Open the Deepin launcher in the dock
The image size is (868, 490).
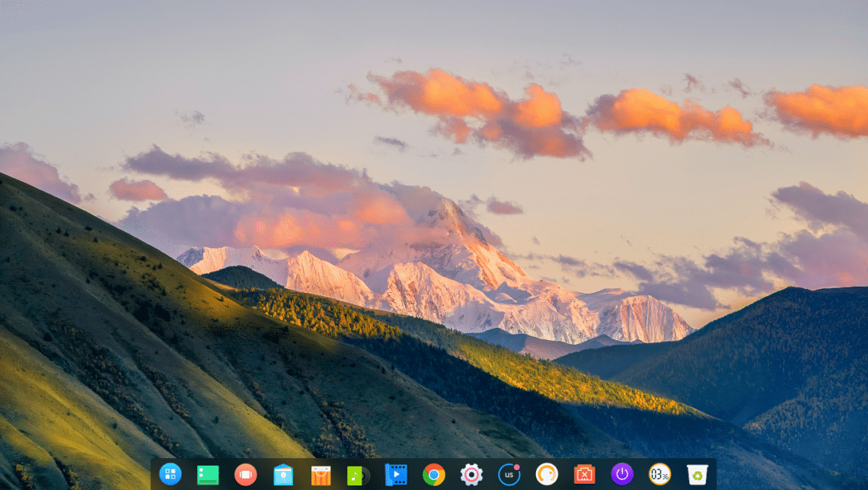point(170,474)
